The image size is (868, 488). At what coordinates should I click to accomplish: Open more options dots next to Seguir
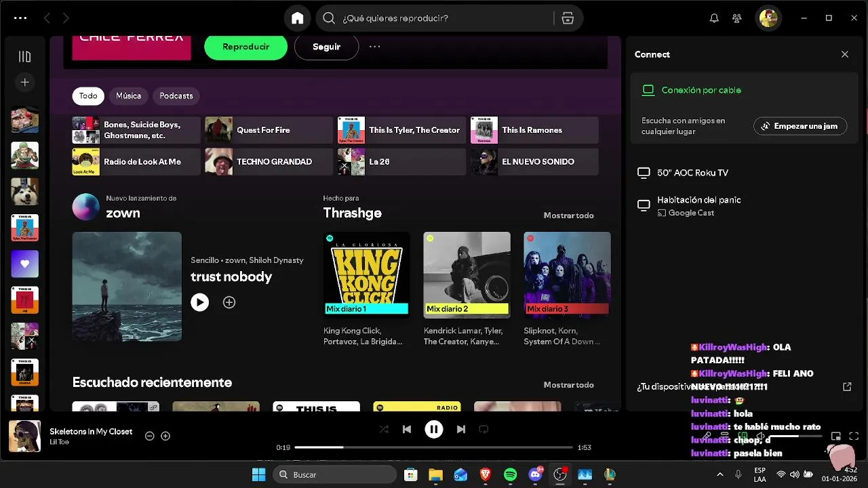tap(374, 47)
